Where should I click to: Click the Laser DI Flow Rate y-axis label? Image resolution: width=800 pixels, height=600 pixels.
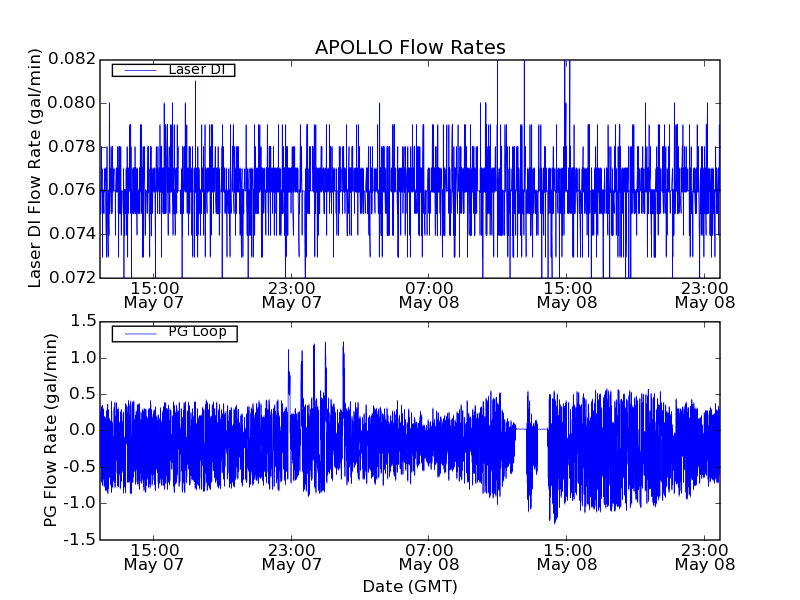click(35, 168)
